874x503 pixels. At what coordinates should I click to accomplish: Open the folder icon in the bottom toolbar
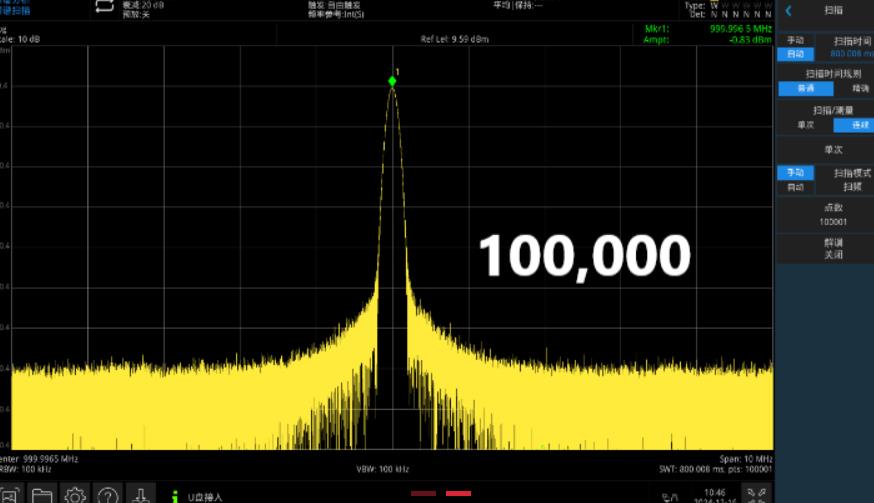(41, 494)
